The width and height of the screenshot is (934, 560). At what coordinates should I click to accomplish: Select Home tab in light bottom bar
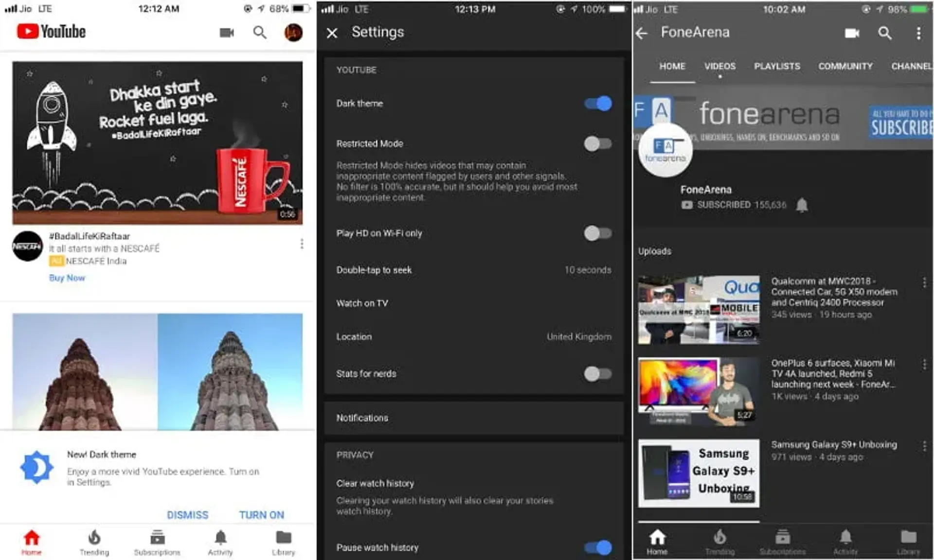pyautogui.click(x=32, y=542)
